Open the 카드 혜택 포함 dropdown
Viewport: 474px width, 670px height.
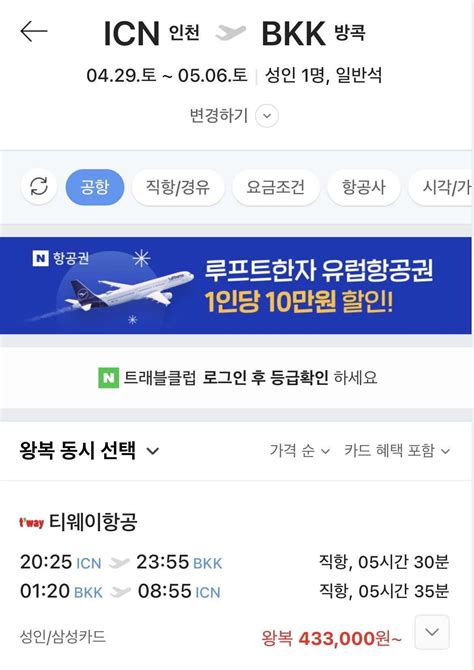[x=397, y=451]
